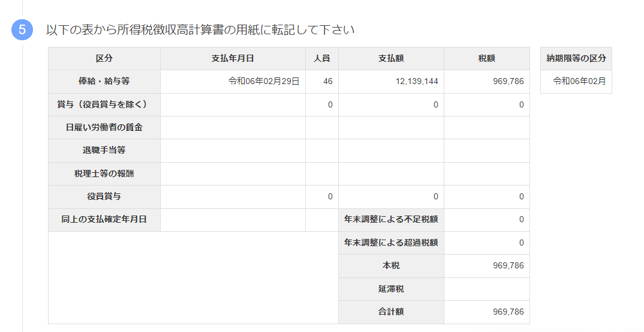The width and height of the screenshot is (644, 332).
Task: Click the 日雇い労働者の賃金 row label
Action: pyautogui.click(x=104, y=127)
